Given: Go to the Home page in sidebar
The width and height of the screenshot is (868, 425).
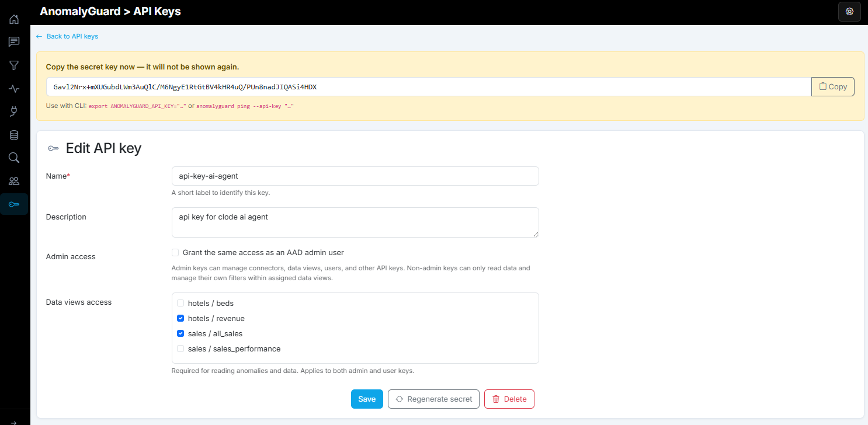Looking at the screenshot, I should pyautogui.click(x=14, y=19).
